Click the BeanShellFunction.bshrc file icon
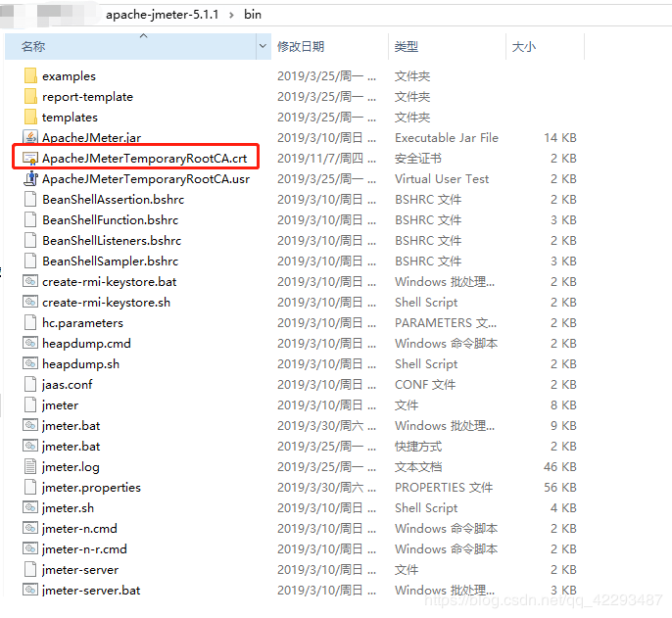This screenshot has height=618, width=672. pyautogui.click(x=30, y=219)
